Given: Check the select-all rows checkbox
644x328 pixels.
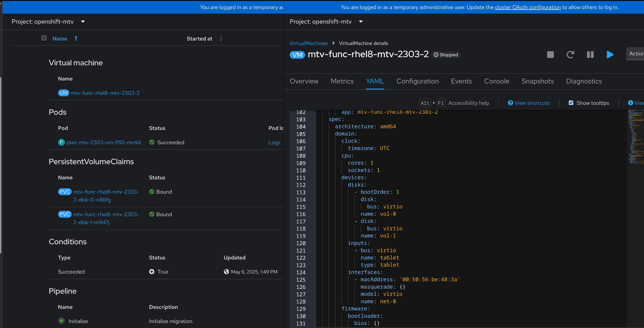Looking at the screenshot, I should pyautogui.click(x=44, y=38).
